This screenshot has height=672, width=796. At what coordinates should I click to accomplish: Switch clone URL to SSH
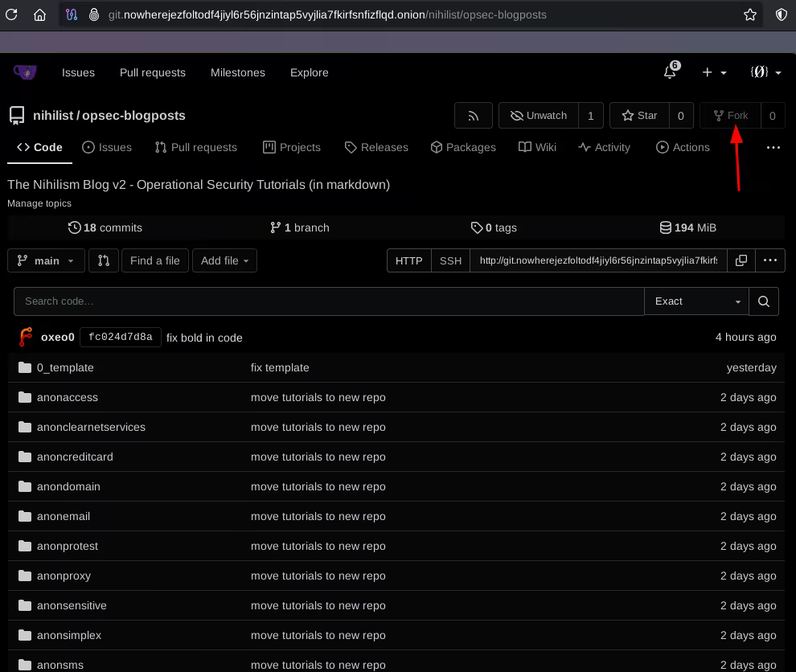point(450,260)
